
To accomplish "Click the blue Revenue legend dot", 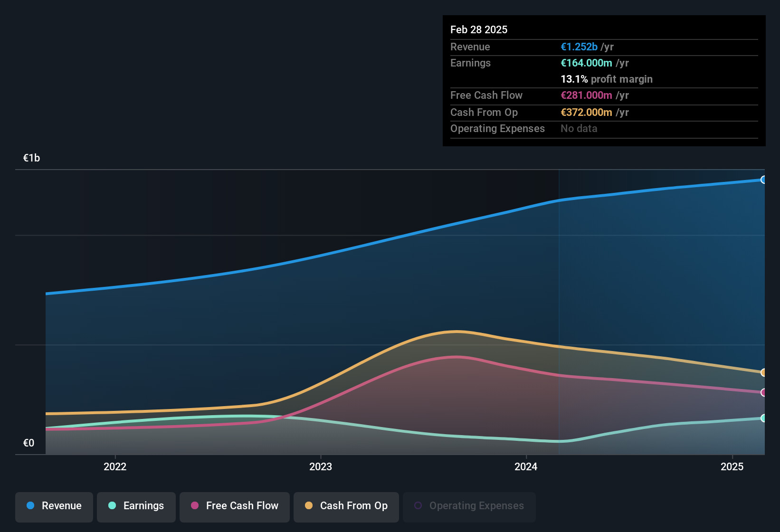I will coord(29,506).
